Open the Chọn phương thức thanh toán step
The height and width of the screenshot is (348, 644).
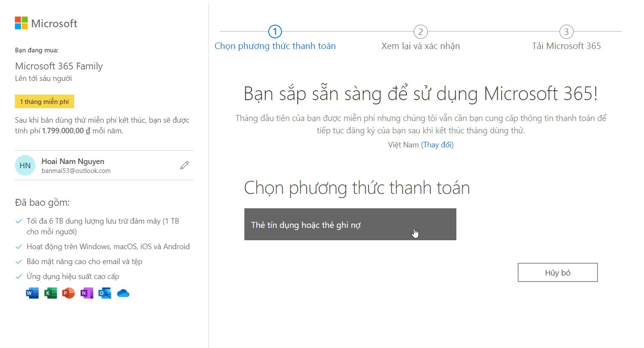point(275,46)
